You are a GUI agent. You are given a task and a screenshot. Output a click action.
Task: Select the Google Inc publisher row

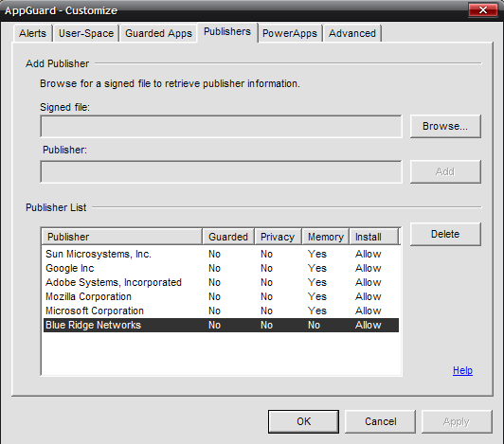click(221, 268)
